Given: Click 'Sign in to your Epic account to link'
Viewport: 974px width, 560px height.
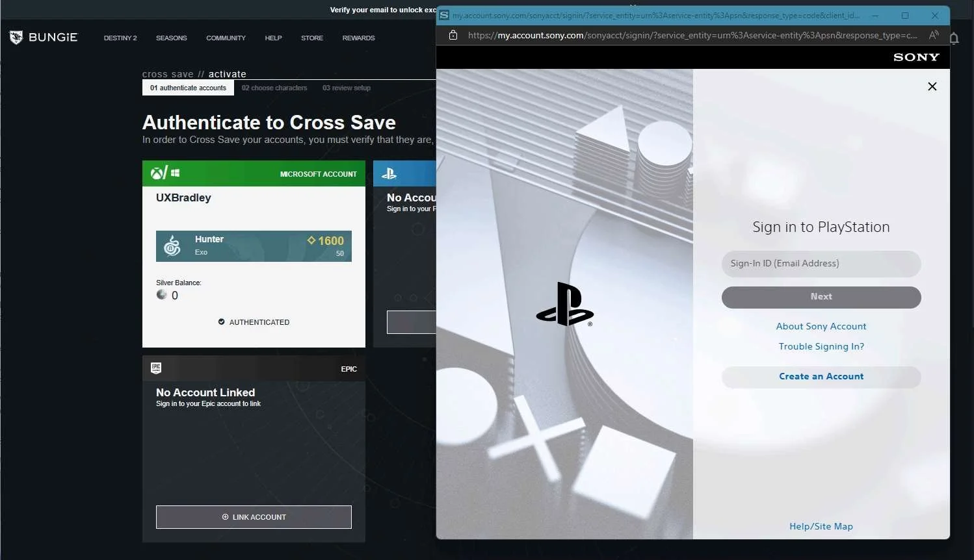Looking at the screenshot, I should pos(208,404).
